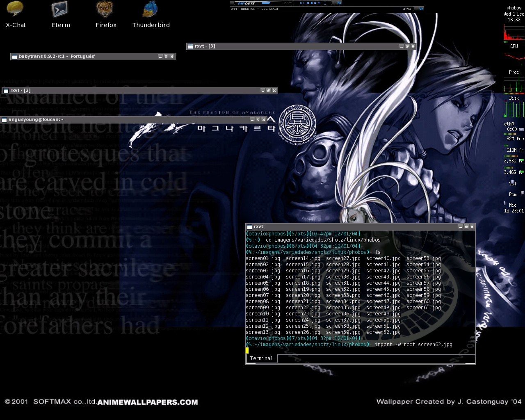Focus the rxvt - [2] window title bar

140,90
